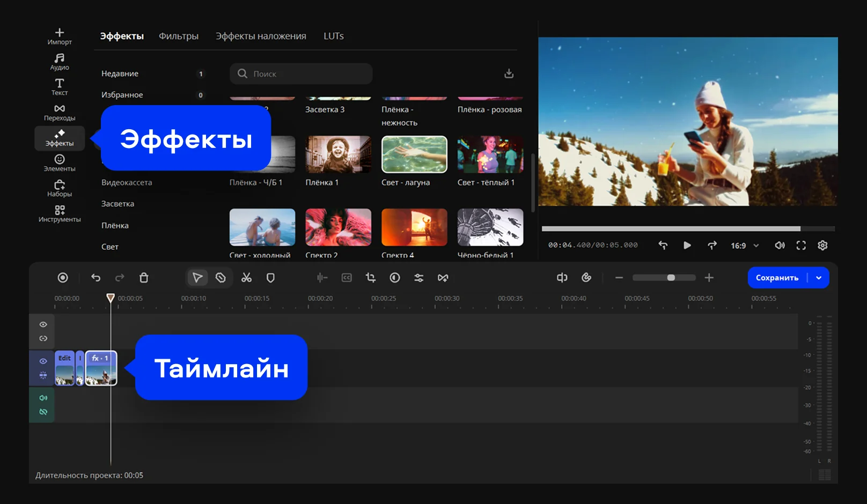Viewport: 867px width, 504px height.
Task: Click the record button in timeline toolbar
Action: (x=63, y=278)
